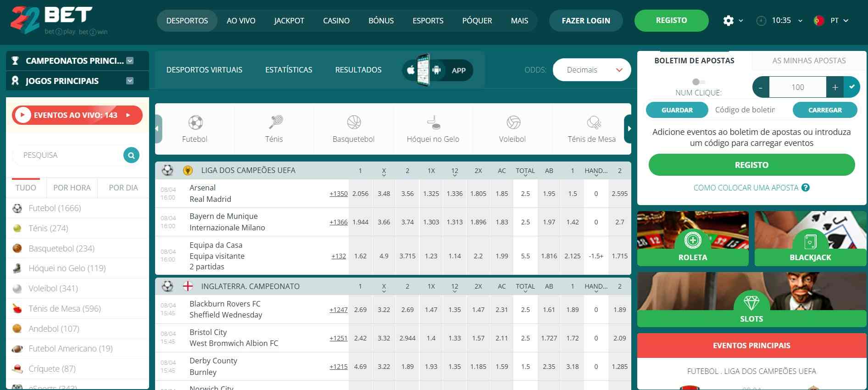Viewport: 868px width, 390px height.
Task: Click the header Registo button
Action: [x=671, y=21]
